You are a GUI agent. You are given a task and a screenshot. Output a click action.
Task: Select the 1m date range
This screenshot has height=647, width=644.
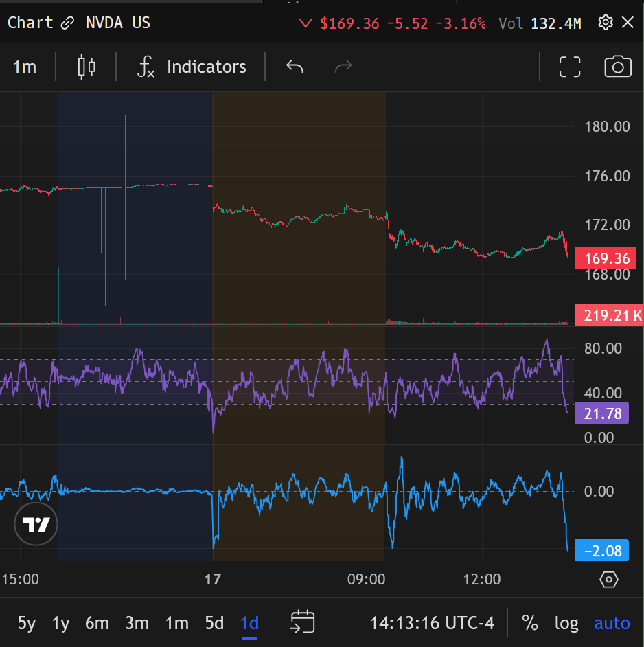click(176, 623)
